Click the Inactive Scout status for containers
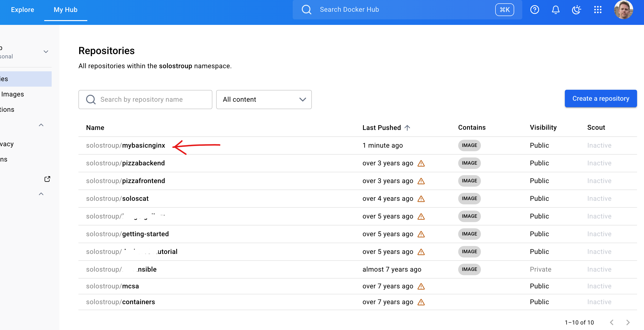 coord(599,302)
